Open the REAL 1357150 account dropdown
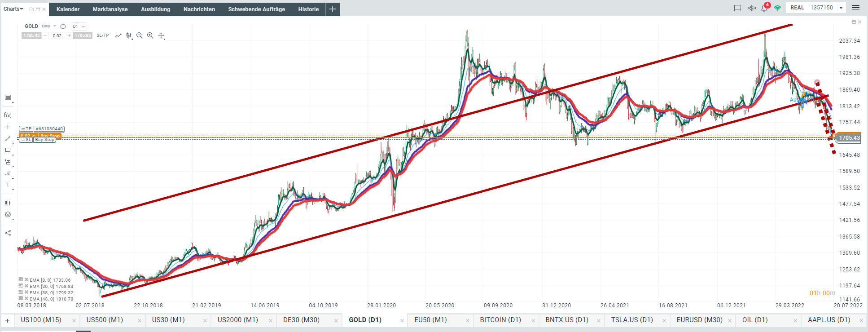Viewport: 868px width, 332px height. [816, 8]
